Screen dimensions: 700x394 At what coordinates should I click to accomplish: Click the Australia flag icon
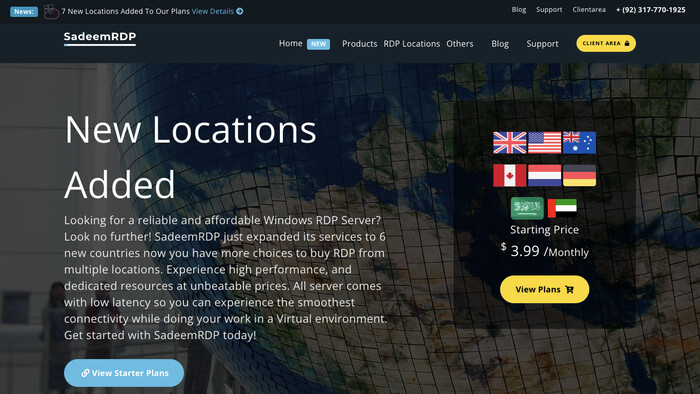579,143
